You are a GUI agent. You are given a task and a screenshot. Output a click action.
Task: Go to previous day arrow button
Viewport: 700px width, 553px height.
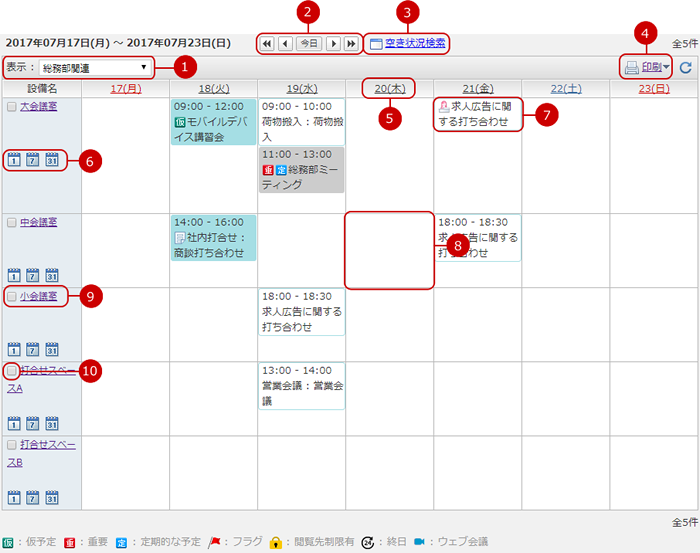285,44
